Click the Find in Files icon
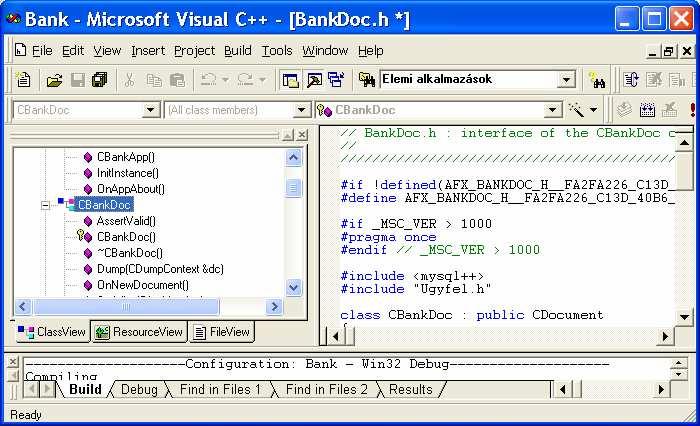 point(367,80)
